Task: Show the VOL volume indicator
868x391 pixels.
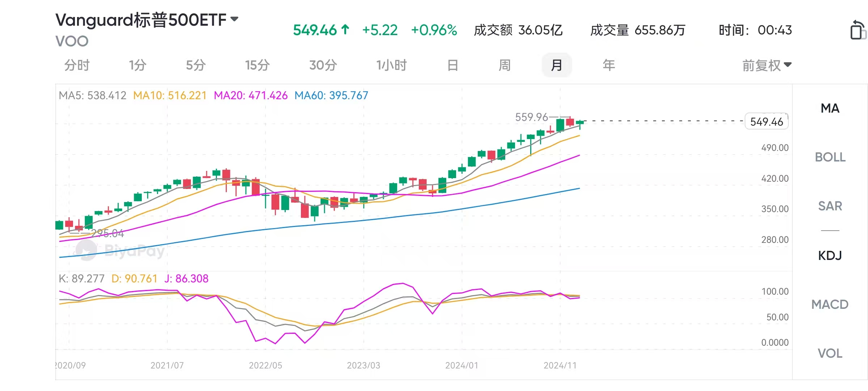Action: click(830, 353)
